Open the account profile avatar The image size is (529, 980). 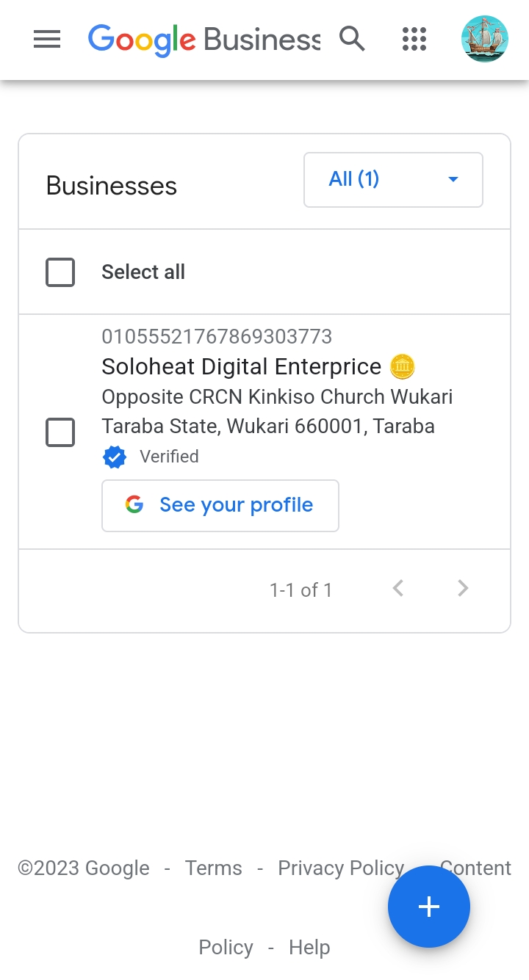pos(485,39)
